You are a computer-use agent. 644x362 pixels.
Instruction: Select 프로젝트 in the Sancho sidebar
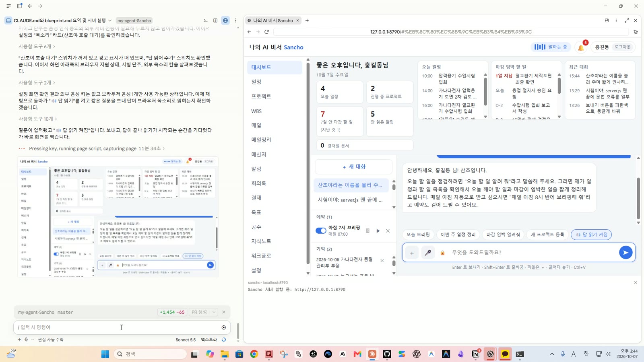point(275,96)
